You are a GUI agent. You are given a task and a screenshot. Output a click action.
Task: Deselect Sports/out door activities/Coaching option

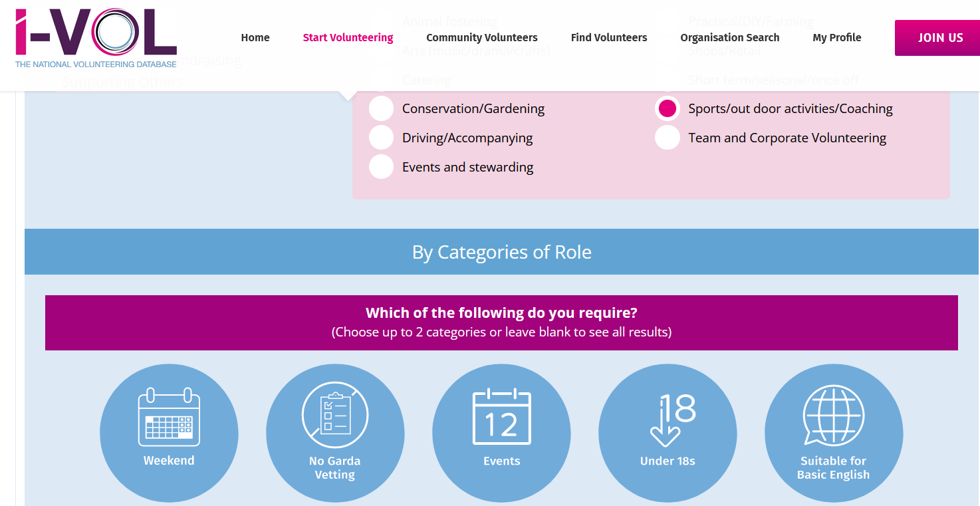667,108
